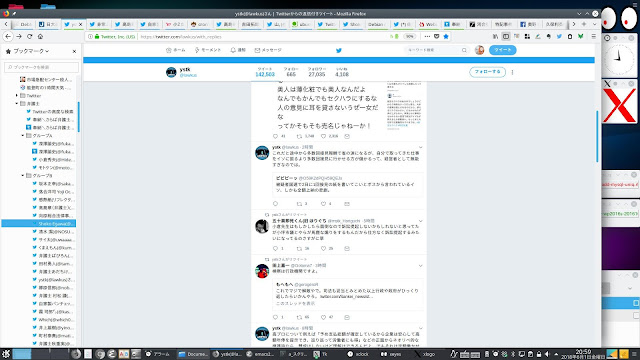Collapse the 弁護士 bookmark folder
Viewport: 640px width, 360px height.
[17, 104]
